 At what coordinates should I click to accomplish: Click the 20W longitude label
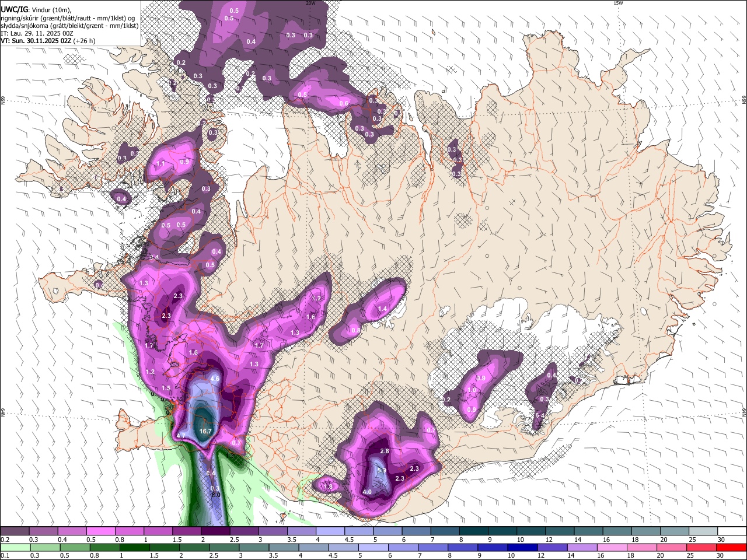310,3
